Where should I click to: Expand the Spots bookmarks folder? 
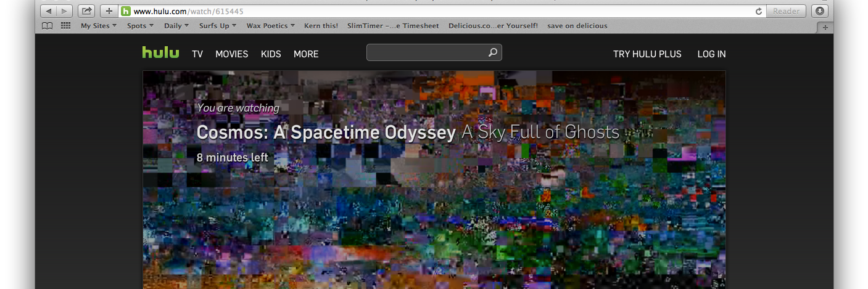tap(140, 26)
